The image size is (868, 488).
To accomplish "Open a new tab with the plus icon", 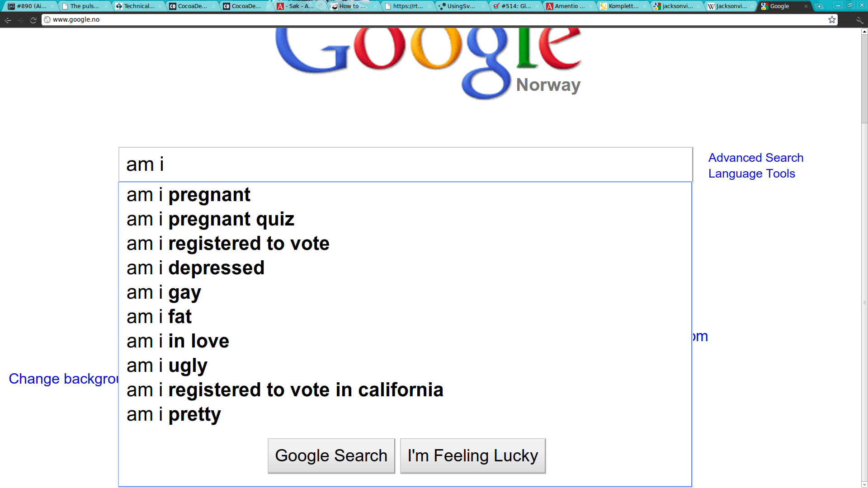I will [x=819, y=6].
